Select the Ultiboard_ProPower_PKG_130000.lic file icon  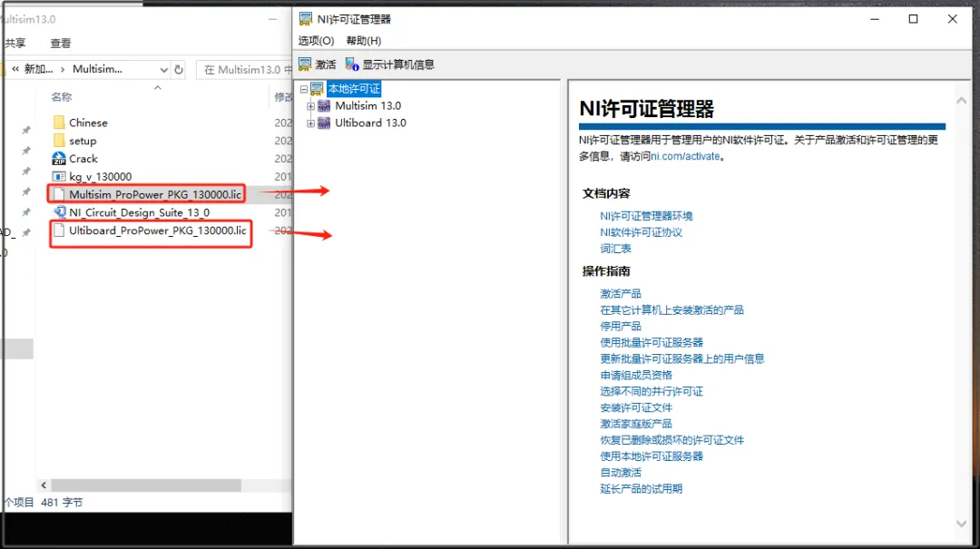pos(59,230)
